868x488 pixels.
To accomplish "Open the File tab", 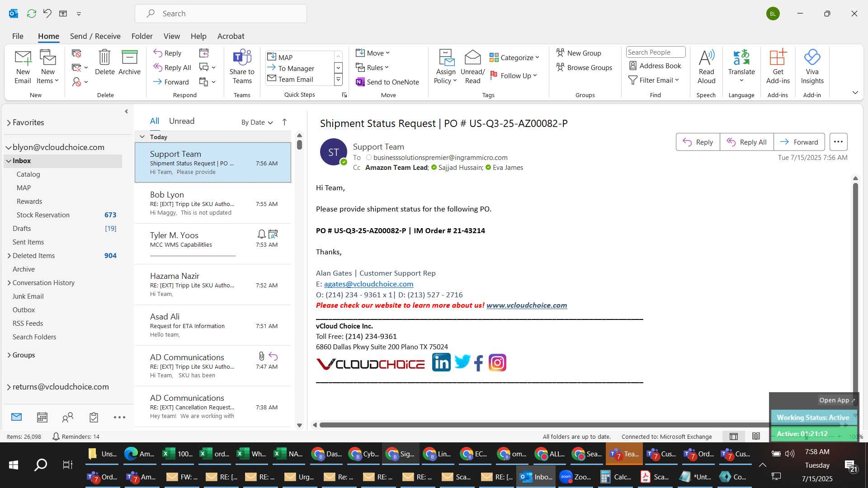I will [x=18, y=36].
